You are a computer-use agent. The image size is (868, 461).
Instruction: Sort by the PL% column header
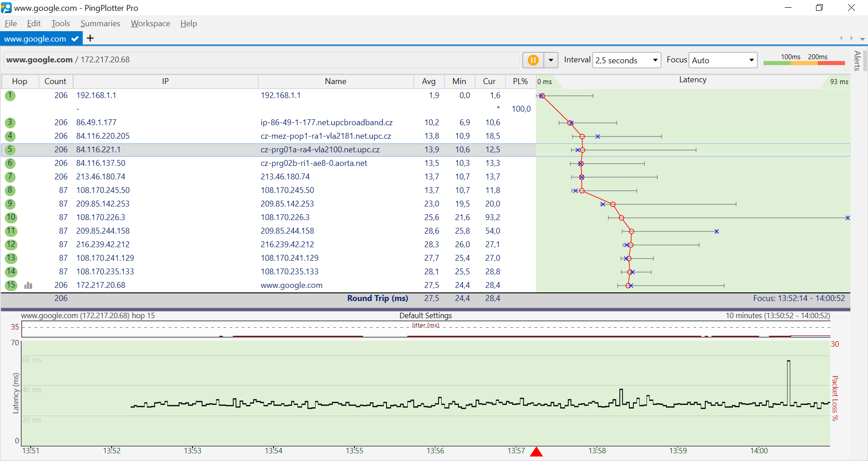tap(520, 81)
